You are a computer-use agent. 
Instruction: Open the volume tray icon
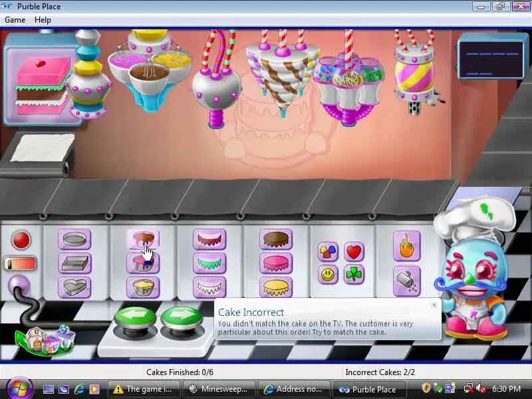[x=480, y=389]
